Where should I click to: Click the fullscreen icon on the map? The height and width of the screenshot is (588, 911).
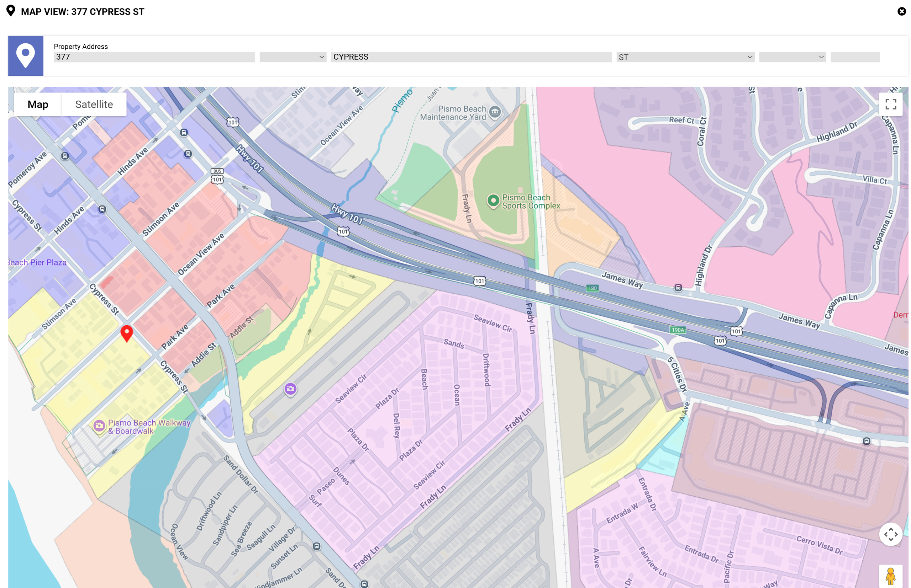pyautogui.click(x=890, y=104)
